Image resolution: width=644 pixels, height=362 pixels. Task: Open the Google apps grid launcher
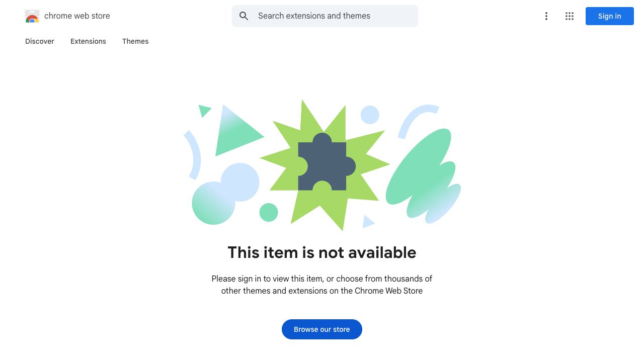pos(570,16)
